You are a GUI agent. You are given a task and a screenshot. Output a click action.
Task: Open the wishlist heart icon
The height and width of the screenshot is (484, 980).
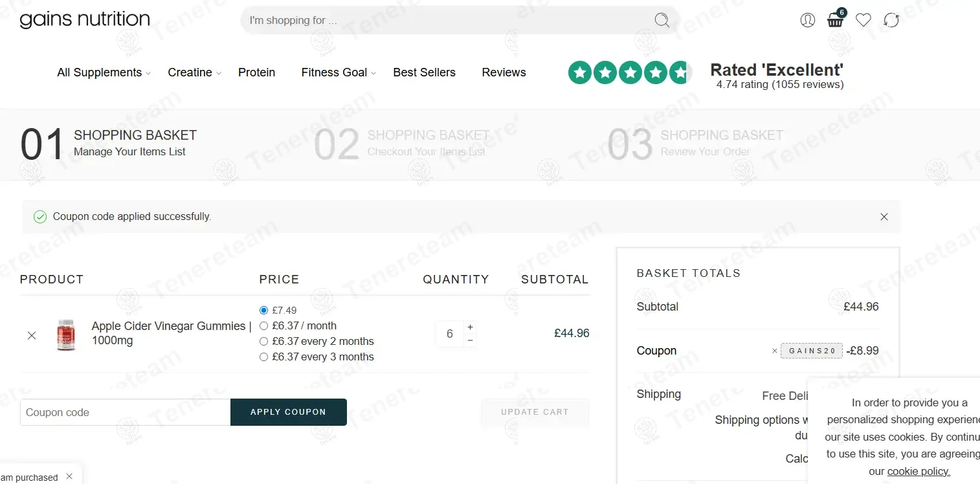point(863,20)
